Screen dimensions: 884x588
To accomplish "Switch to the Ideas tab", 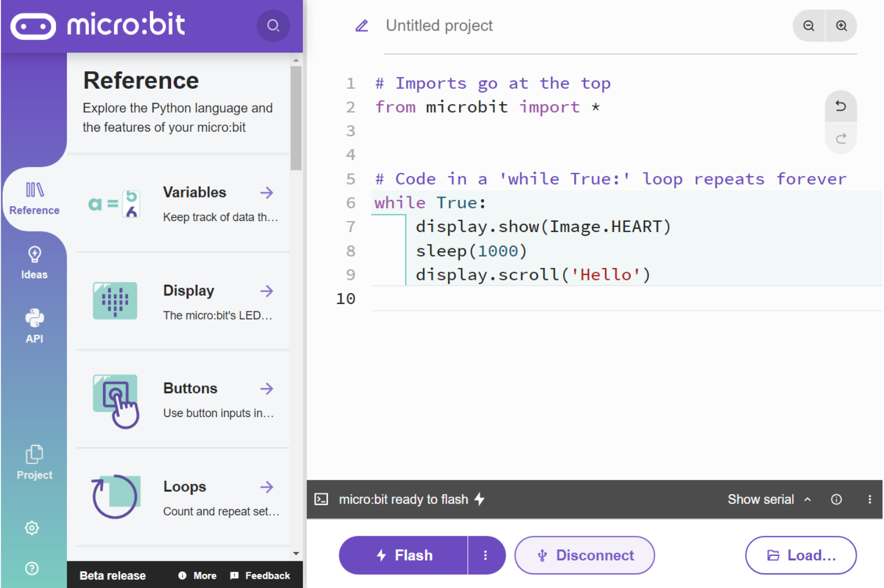I will click(34, 263).
